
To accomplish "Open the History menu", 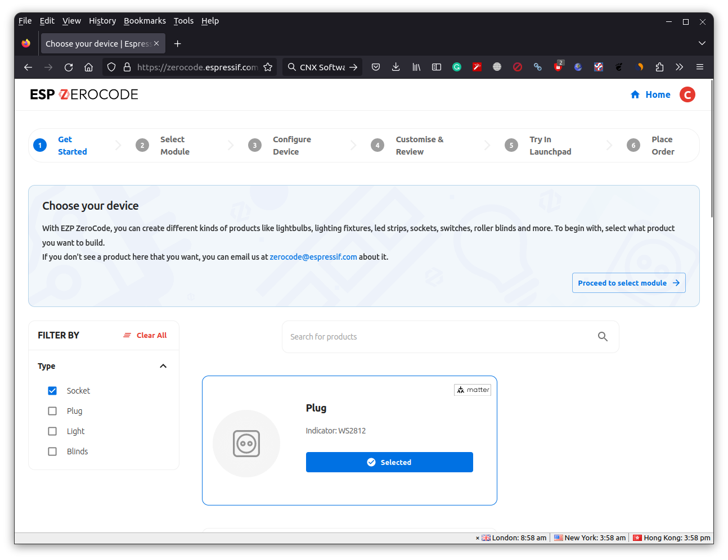I will [x=102, y=21].
